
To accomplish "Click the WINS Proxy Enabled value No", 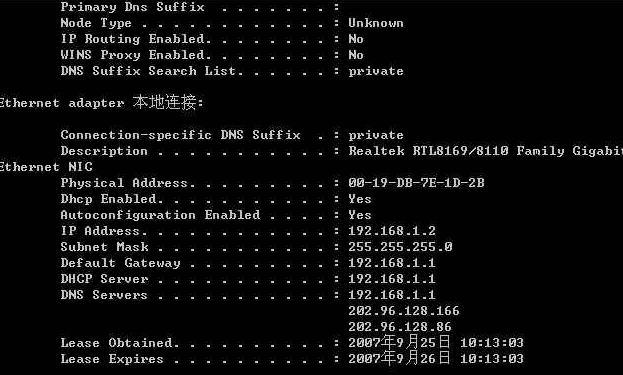I will 356,55.
